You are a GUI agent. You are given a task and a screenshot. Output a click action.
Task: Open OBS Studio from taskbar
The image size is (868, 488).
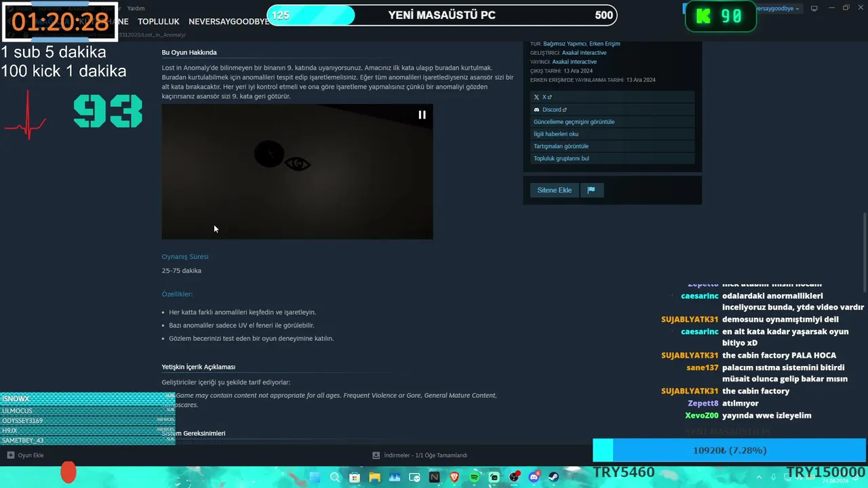coord(514,477)
